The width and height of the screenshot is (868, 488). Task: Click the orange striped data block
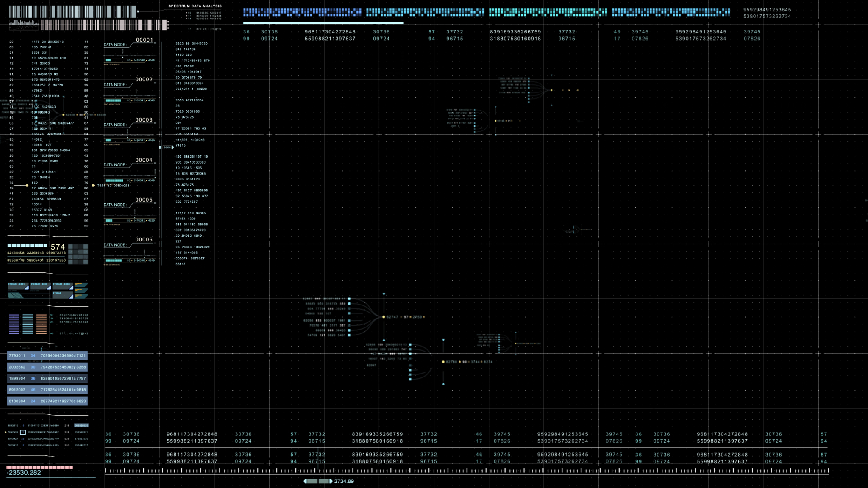pyautogui.click(x=42, y=324)
